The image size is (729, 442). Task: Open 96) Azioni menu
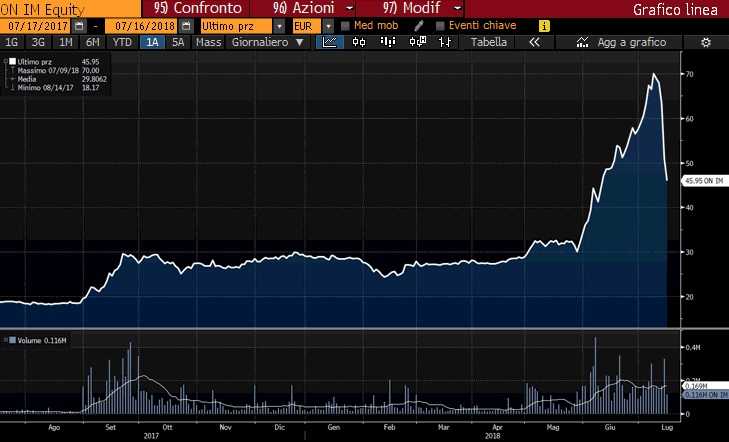click(303, 8)
